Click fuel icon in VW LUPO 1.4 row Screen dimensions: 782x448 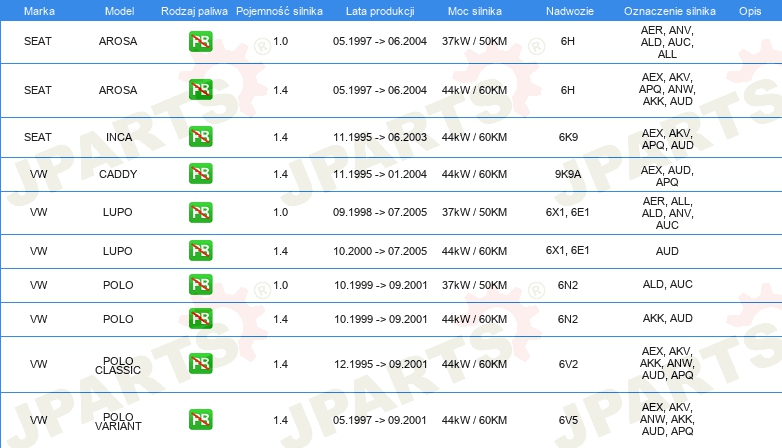[200, 250]
